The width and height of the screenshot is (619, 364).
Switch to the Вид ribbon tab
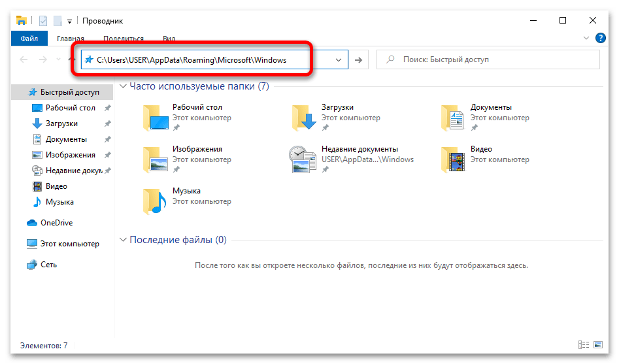tap(169, 39)
